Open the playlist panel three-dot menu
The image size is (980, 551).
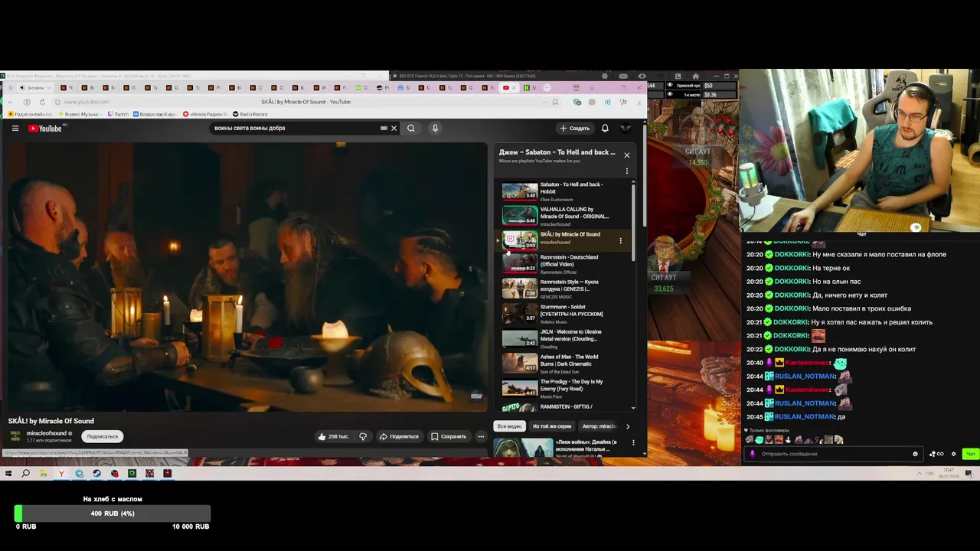[626, 171]
